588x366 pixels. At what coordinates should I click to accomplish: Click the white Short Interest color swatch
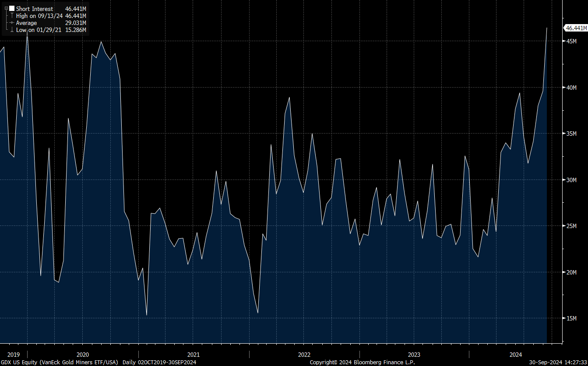click(x=12, y=9)
